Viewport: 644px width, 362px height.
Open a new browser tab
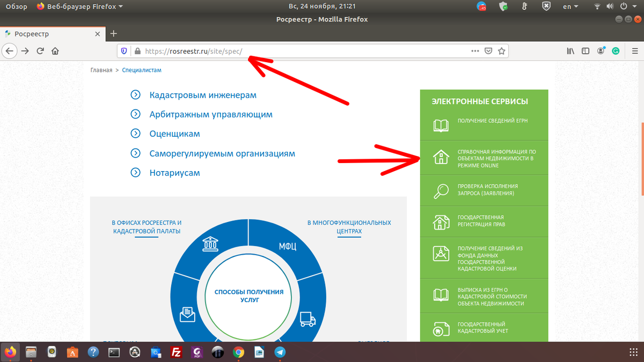coord(113,33)
